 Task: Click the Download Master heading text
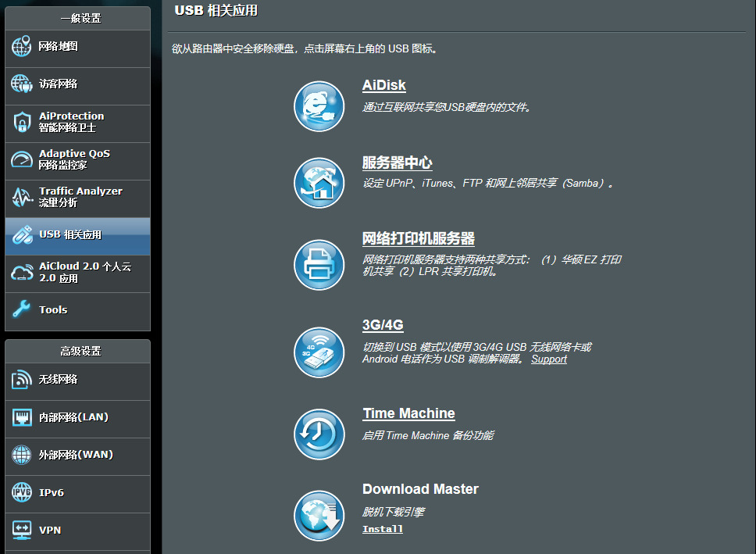point(420,489)
